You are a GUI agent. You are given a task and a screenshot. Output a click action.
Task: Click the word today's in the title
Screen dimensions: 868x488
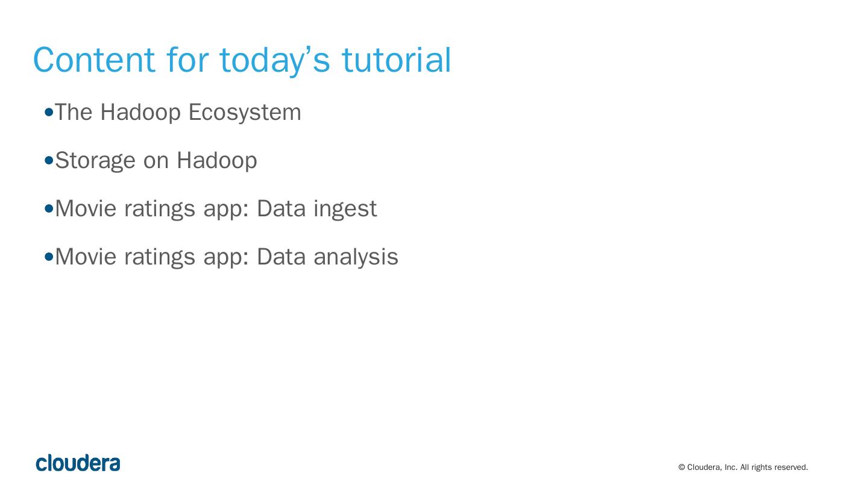(x=274, y=60)
